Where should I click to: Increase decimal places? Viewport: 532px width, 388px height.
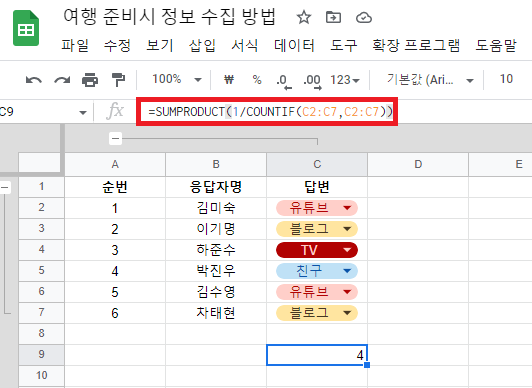[312, 81]
